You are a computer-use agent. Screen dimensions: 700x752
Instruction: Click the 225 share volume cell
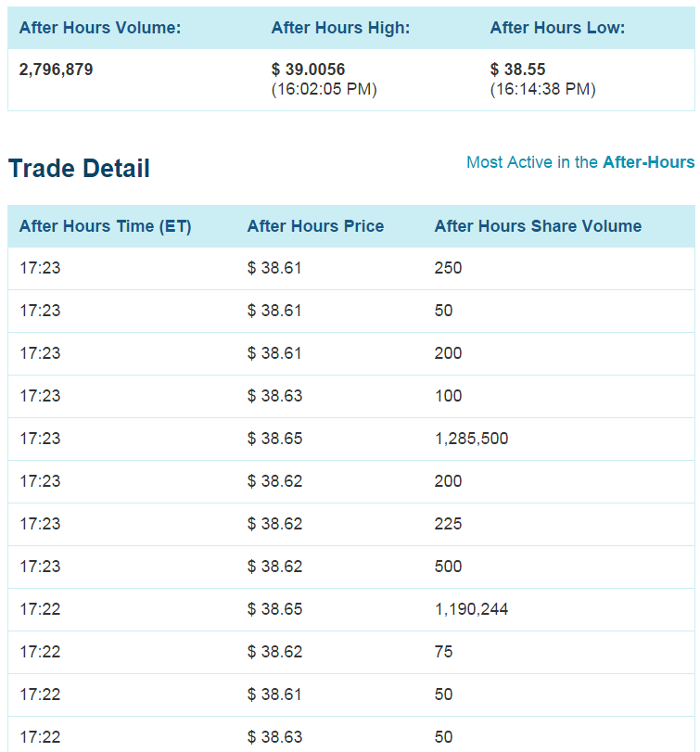(448, 524)
